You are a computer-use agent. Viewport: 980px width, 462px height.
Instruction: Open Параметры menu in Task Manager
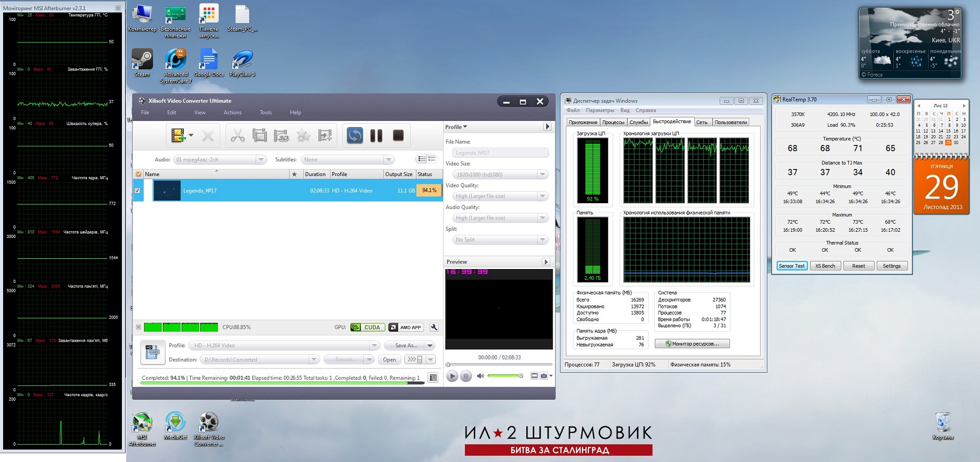coord(600,110)
